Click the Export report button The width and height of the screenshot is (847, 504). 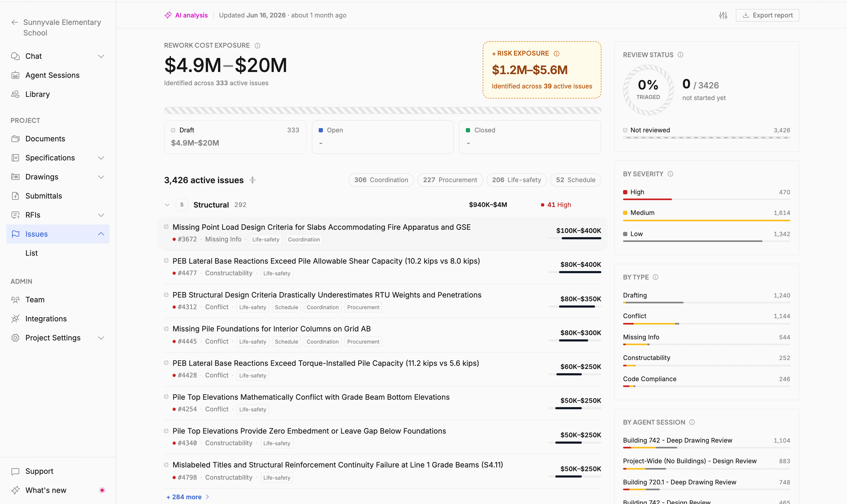767,15
